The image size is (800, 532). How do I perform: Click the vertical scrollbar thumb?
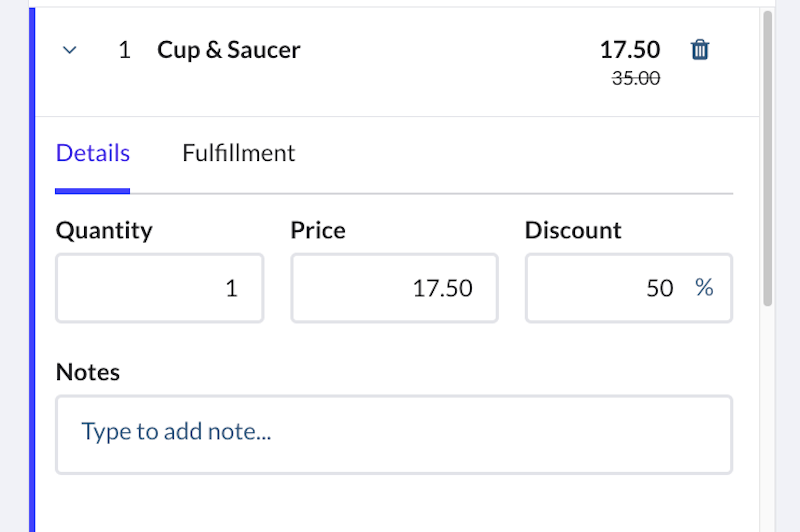click(767, 160)
